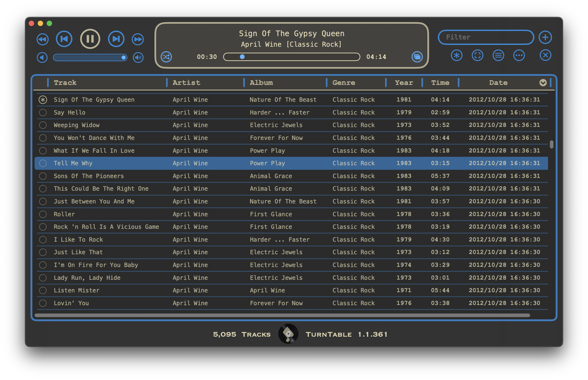Image resolution: width=588 pixels, height=380 pixels.
Task: Click the song progress bar
Action: tap(291, 57)
